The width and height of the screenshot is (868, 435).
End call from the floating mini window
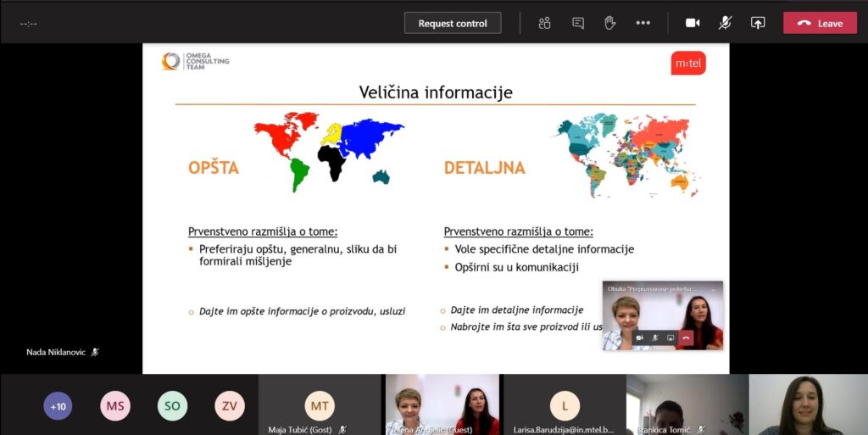click(686, 337)
